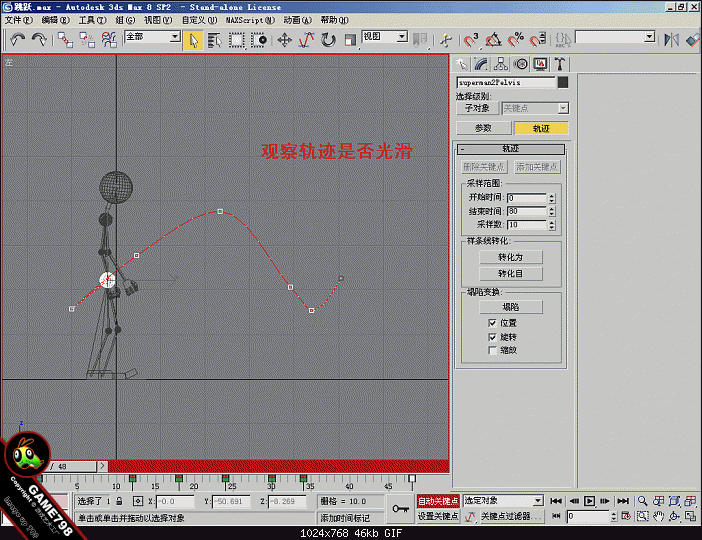The image size is (702, 540).
Task: Click Bind to Space Warp icon
Action: coord(109,40)
